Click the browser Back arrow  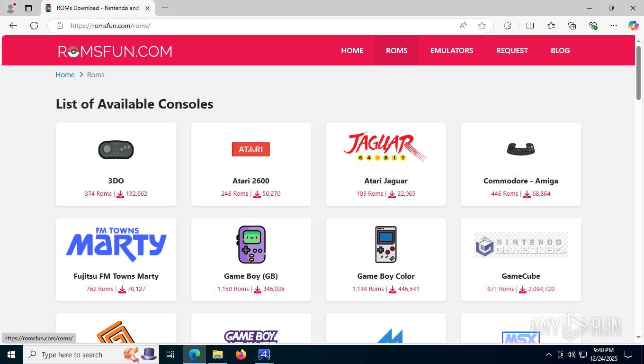(13, 26)
